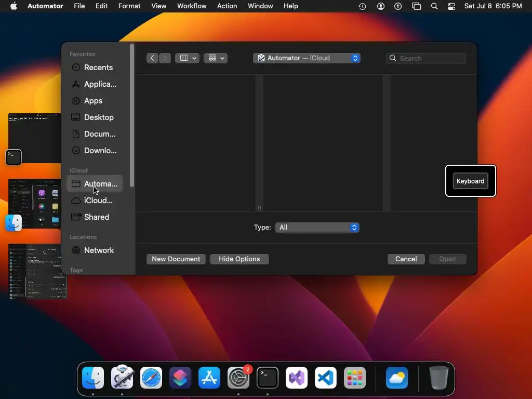Select the Finder Stage Manager thumbnail

tap(35, 204)
